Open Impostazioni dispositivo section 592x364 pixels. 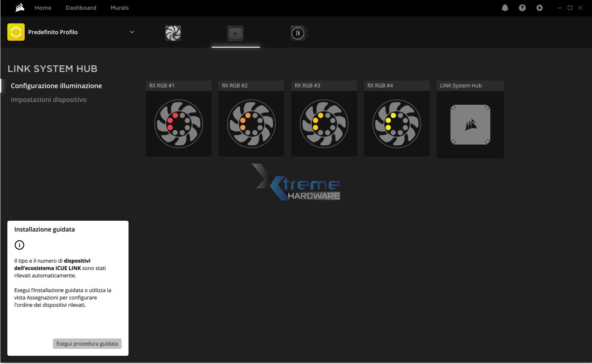pos(48,100)
